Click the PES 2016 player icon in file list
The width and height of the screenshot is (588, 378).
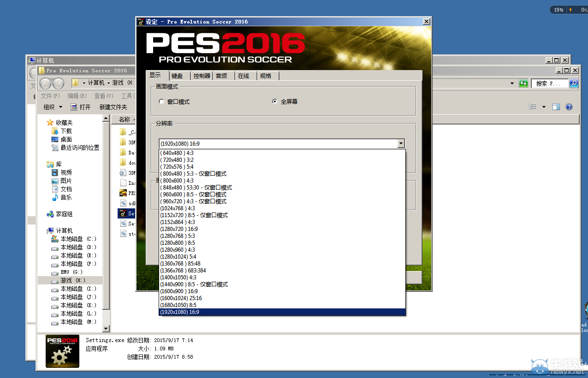click(123, 193)
